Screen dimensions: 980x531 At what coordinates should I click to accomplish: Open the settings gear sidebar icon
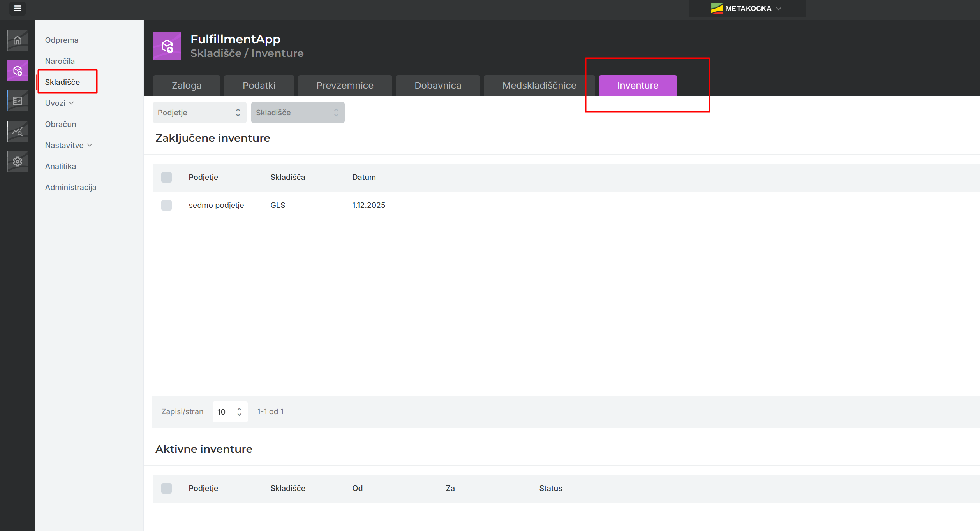click(18, 162)
